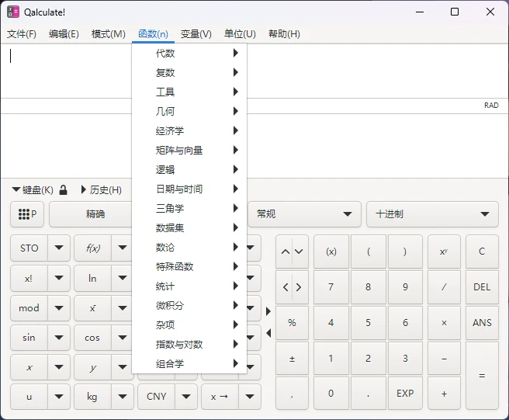Open the 复数 functions submenu
Screen dimensions: 509x420
point(189,72)
